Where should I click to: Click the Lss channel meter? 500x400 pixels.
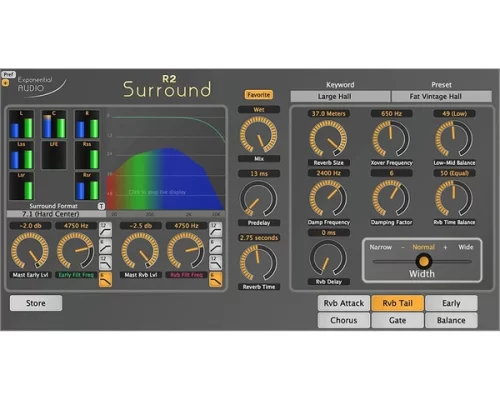pos(21,155)
